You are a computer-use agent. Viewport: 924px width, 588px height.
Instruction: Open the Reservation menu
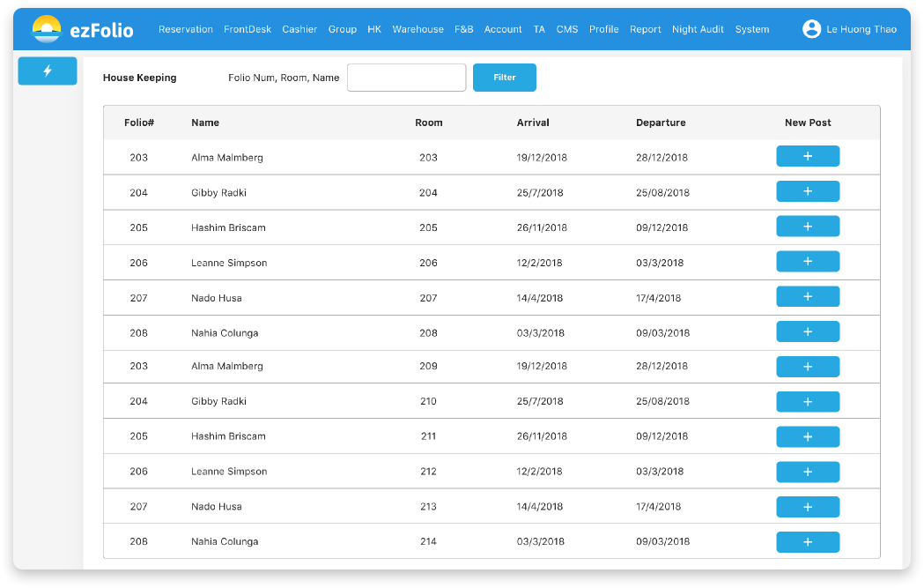point(185,29)
